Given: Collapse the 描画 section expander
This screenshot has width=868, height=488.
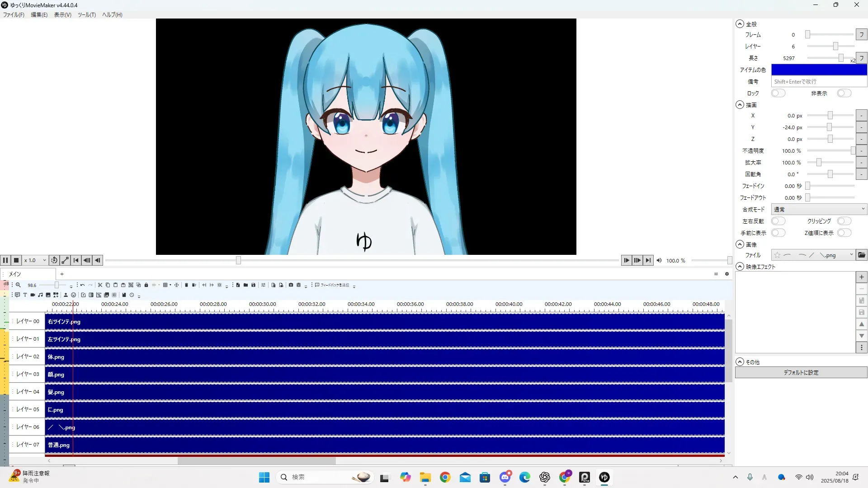Looking at the screenshot, I should point(740,105).
